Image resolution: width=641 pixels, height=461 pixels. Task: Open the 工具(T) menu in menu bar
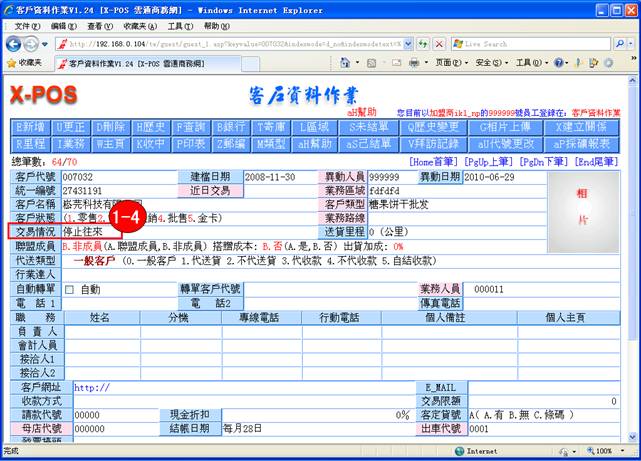click(x=180, y=24)
